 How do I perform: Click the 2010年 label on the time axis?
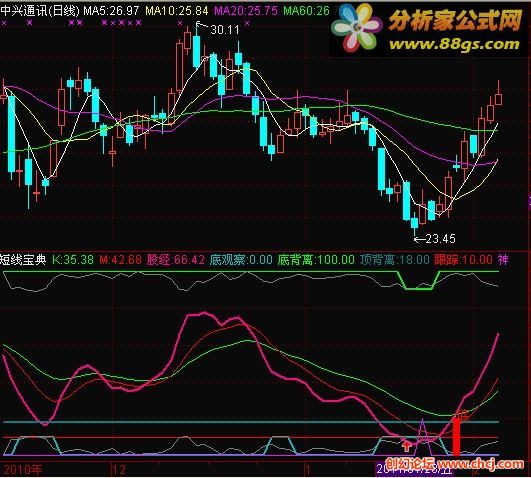point(23,470)
